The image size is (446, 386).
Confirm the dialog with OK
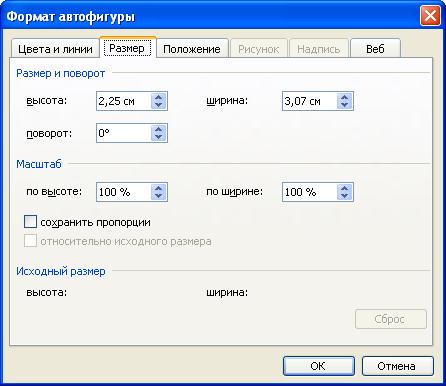(319, 366)
